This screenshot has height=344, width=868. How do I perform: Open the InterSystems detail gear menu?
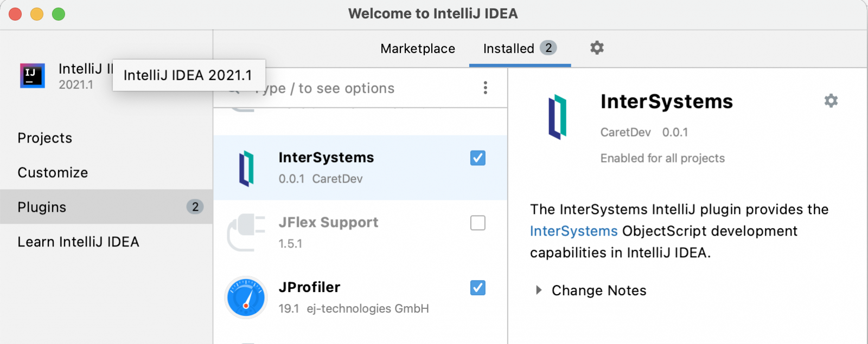pyautogui.click(x=831, y=101)
